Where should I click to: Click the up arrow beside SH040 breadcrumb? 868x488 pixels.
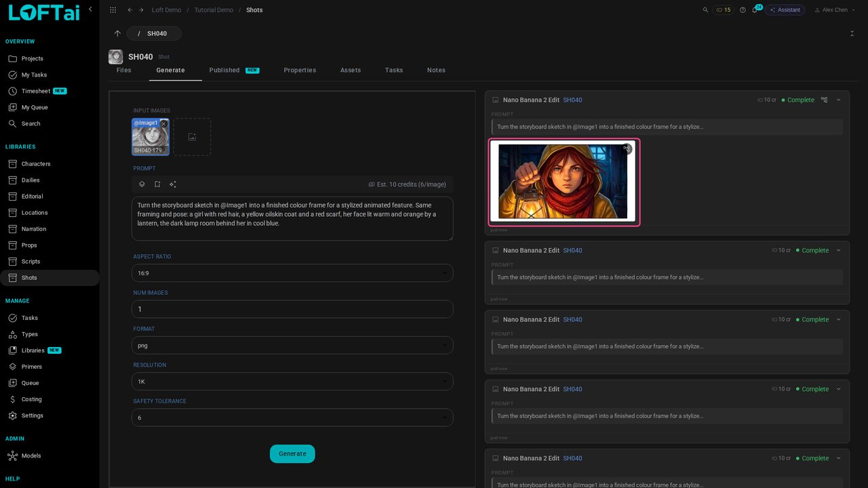117,33
